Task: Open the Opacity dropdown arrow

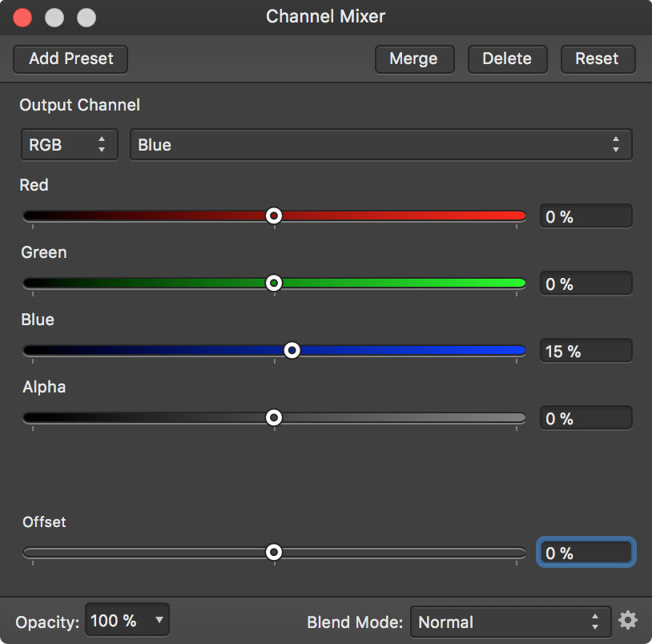Action: (158, 619)
